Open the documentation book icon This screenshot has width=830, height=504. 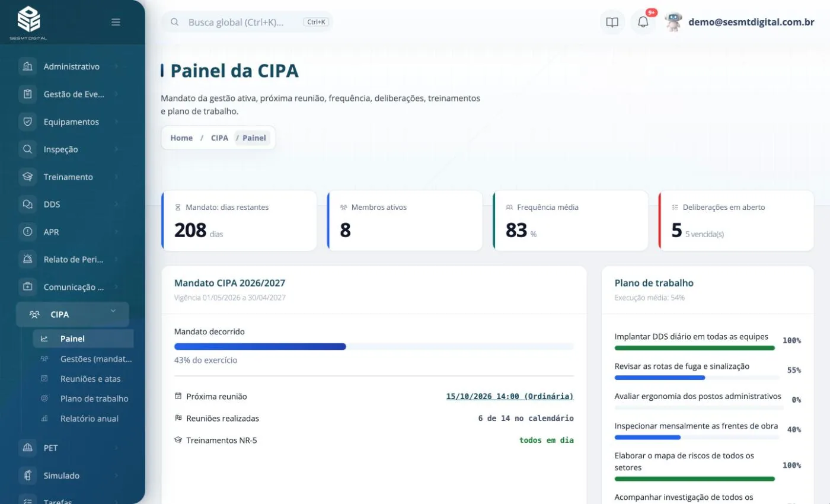click(612, 23)
